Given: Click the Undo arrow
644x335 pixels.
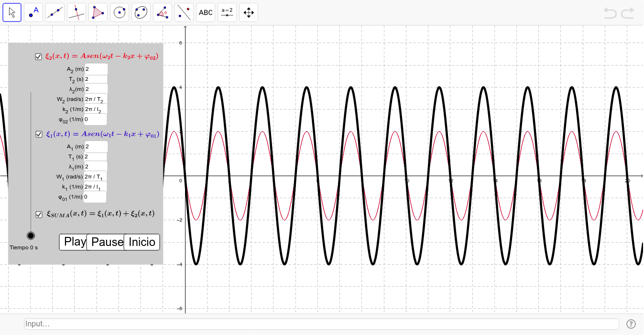Looking at the screenshot, I should point(610,13).
